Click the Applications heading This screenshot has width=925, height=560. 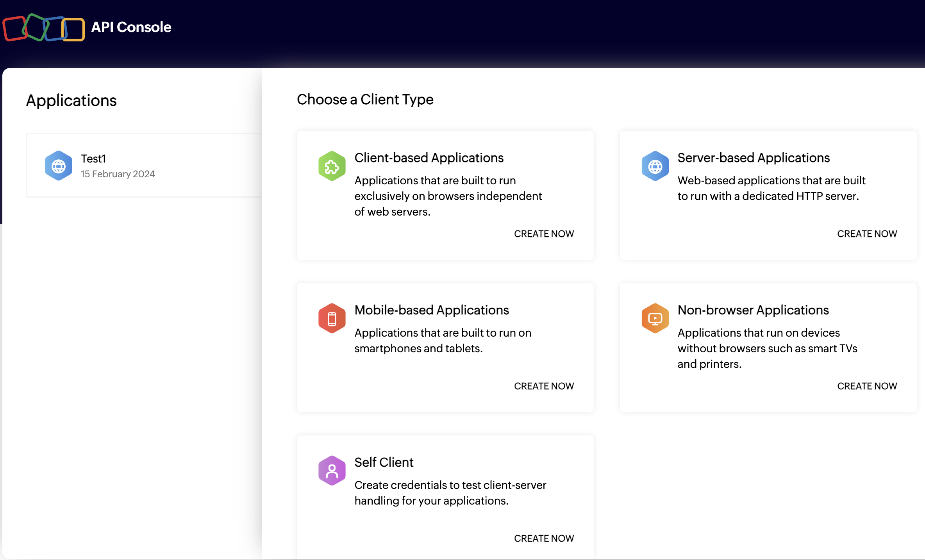click(x=71, y=100)
